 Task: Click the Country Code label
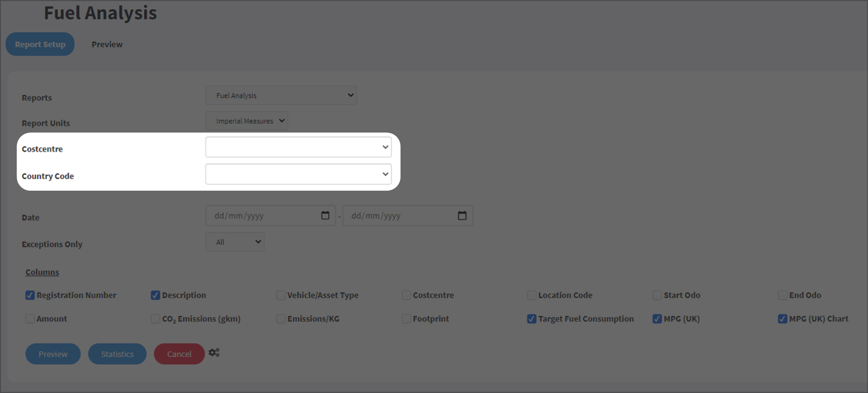[x=48, y=176]
